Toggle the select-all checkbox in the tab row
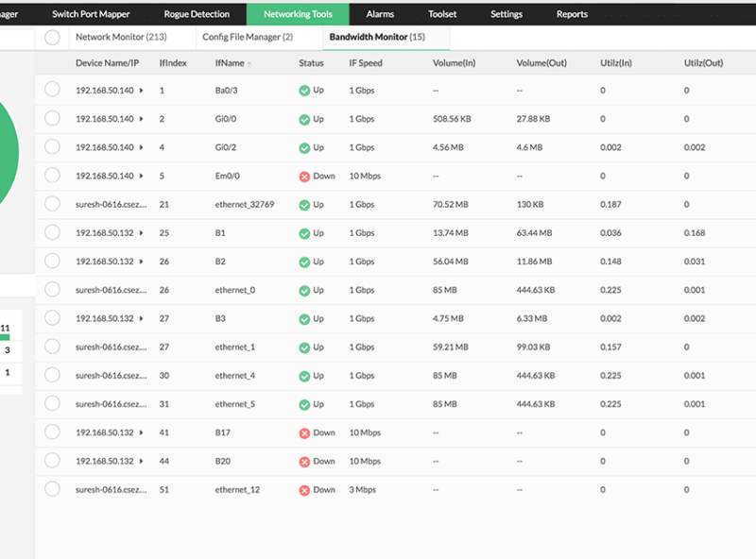 coord(52,37)
